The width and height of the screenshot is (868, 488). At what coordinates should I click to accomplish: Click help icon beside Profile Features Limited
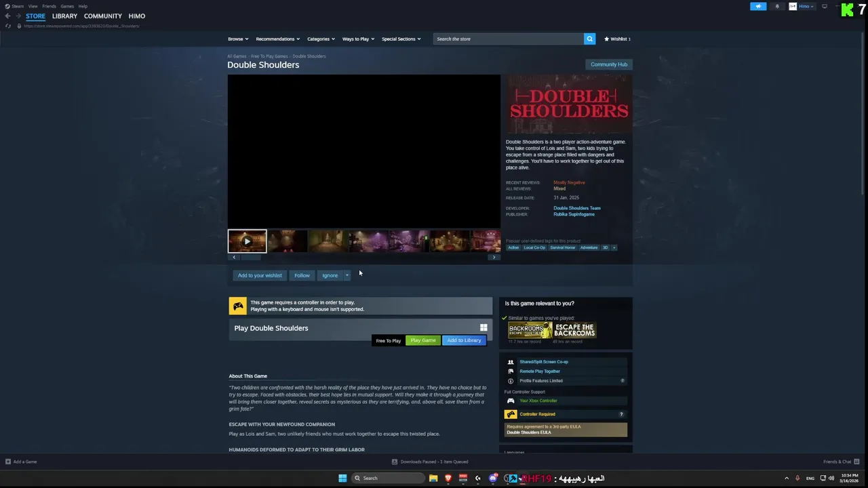point(623,381)
